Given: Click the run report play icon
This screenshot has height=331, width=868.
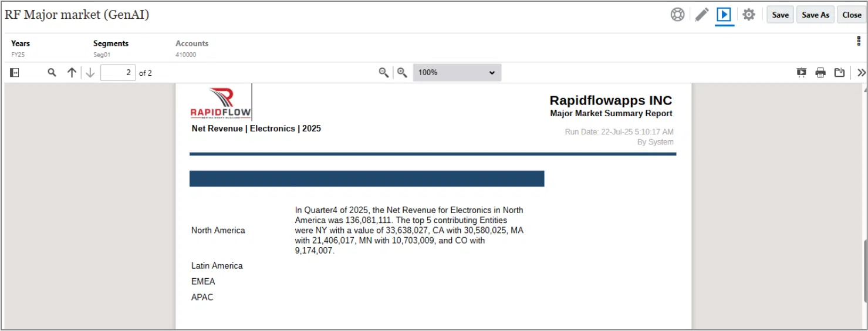Looking at the screenshot, I should pos(725,15).
